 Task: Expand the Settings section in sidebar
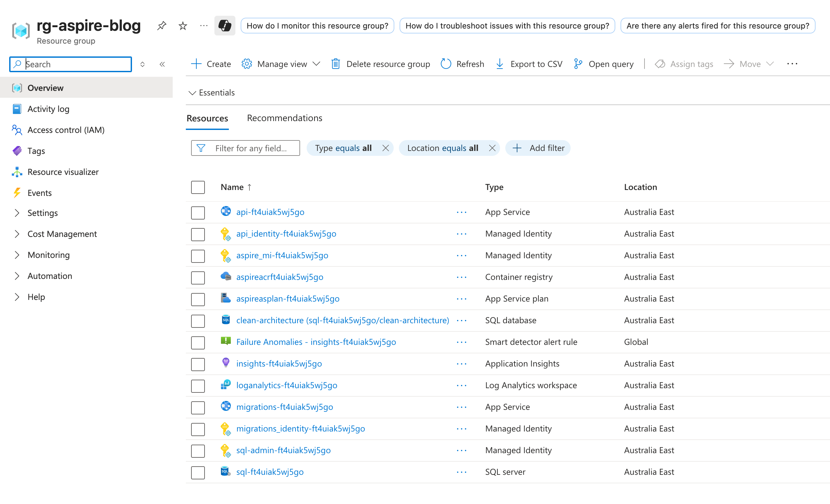tap(17, 213)
